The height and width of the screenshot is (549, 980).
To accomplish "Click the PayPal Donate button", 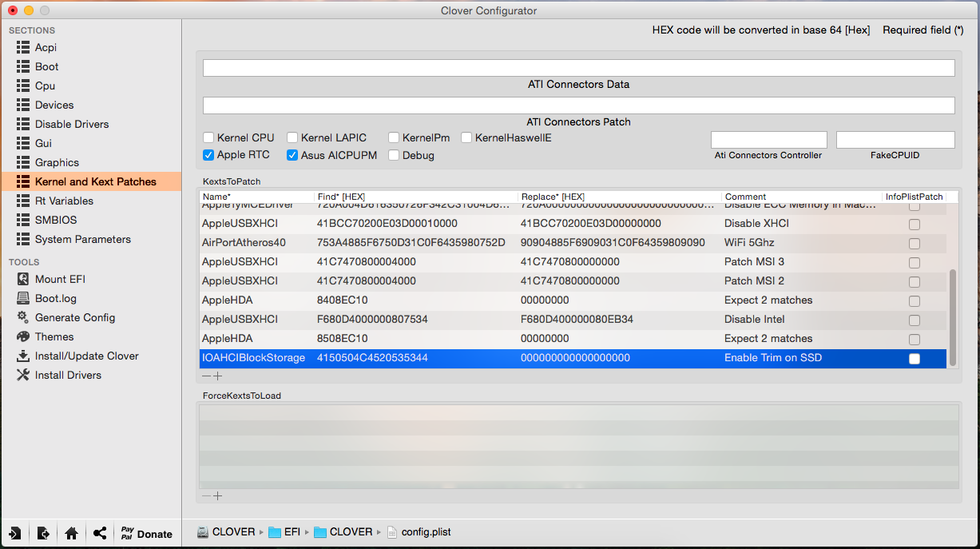I will pyautogui.click(x=146, y=533).
